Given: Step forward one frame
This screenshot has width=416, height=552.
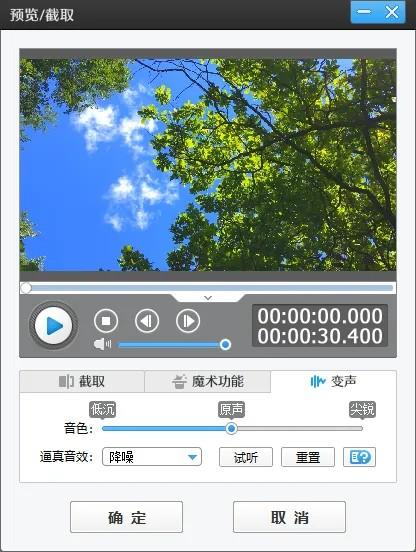Looking at the screenshot, I should point(188,321).
